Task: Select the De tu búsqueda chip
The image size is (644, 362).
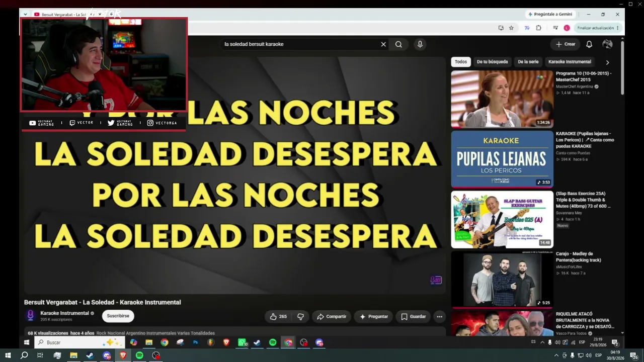Action: 492,62
